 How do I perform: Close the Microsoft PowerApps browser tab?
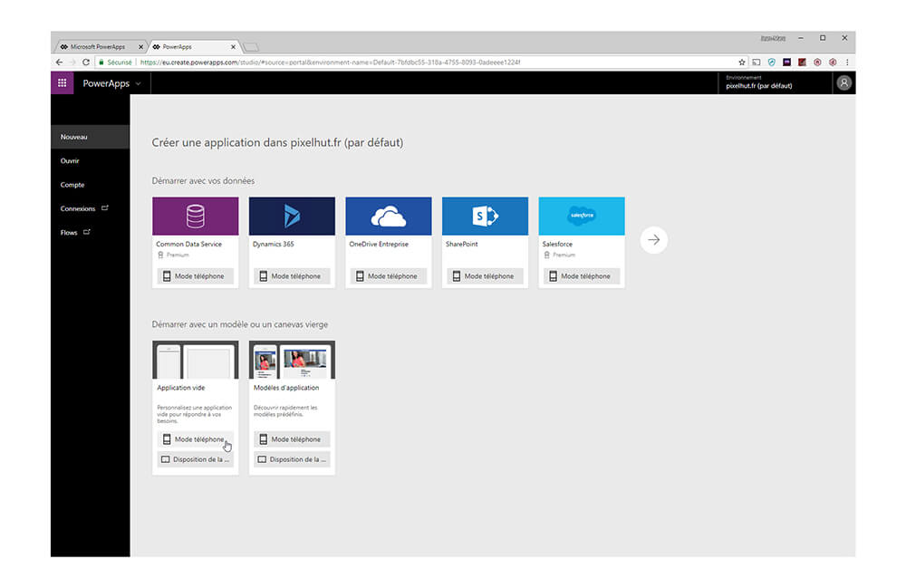pos(140,47)
